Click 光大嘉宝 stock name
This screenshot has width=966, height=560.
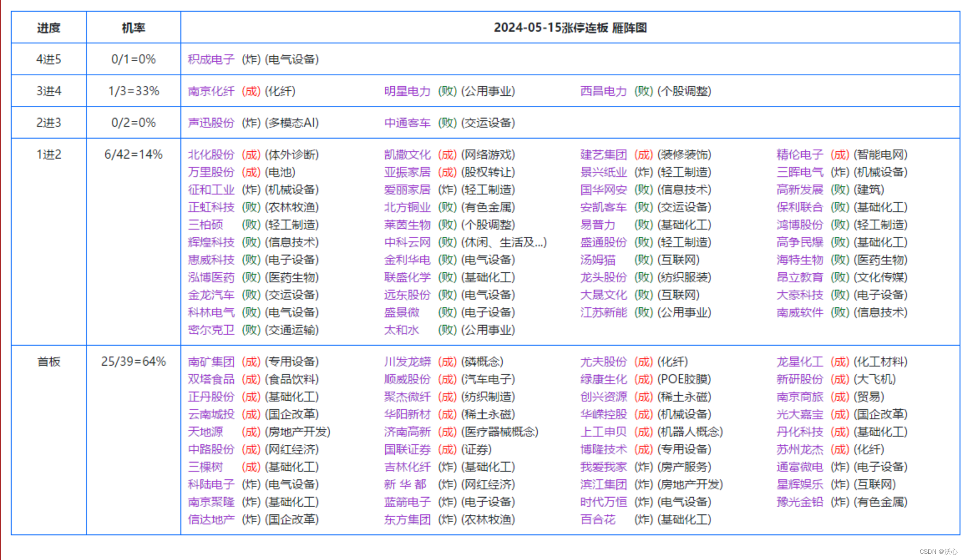pyautogui.click(x=800, y=414)
